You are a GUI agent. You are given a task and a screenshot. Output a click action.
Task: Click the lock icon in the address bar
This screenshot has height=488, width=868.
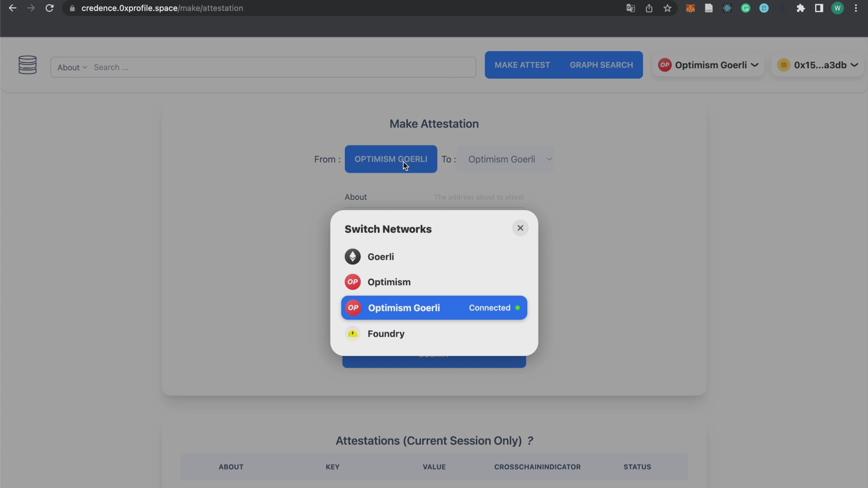click(72, 8)
